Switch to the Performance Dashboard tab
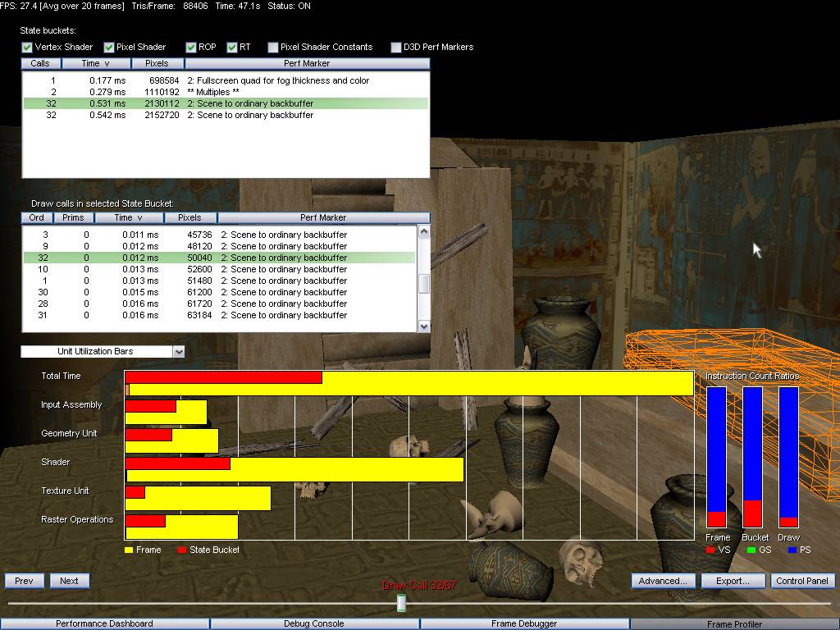Viewport: 840px width, 630px height. (x=104, y=623)
